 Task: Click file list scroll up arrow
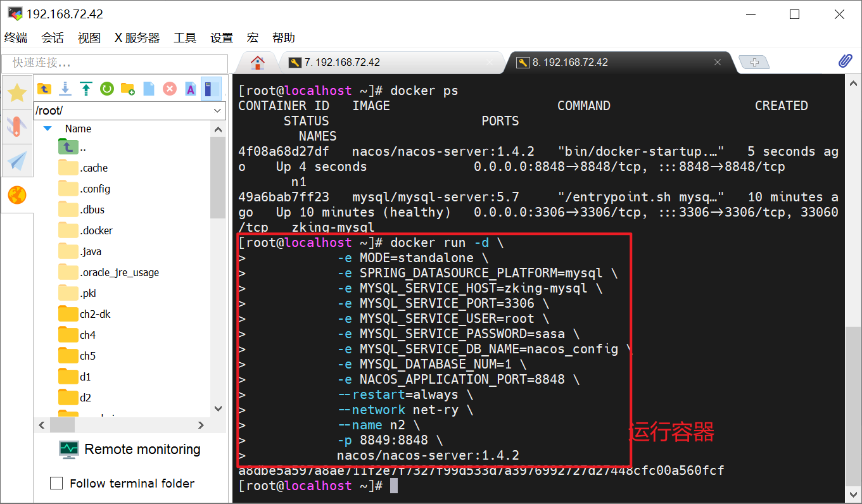[218, 129]
